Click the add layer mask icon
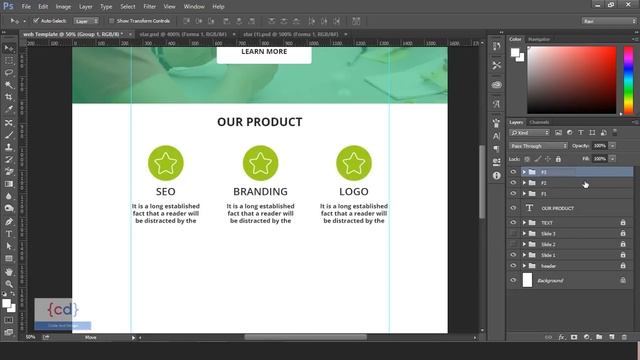Screen dimensions: 640x360 point(574,337)
